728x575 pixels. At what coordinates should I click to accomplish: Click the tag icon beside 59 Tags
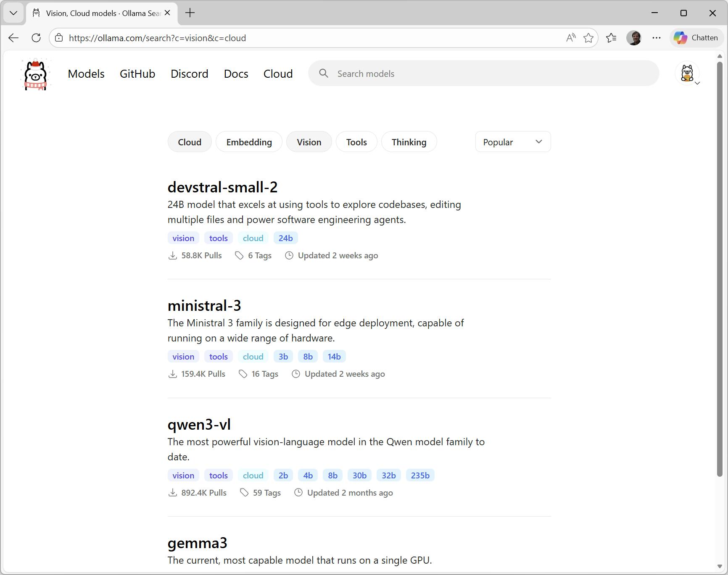click(244, 493)
